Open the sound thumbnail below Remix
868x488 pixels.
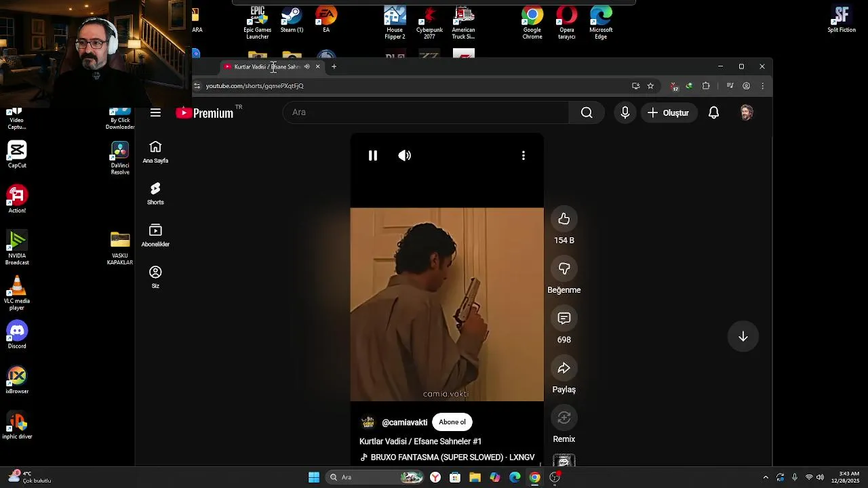pos(564,462)
